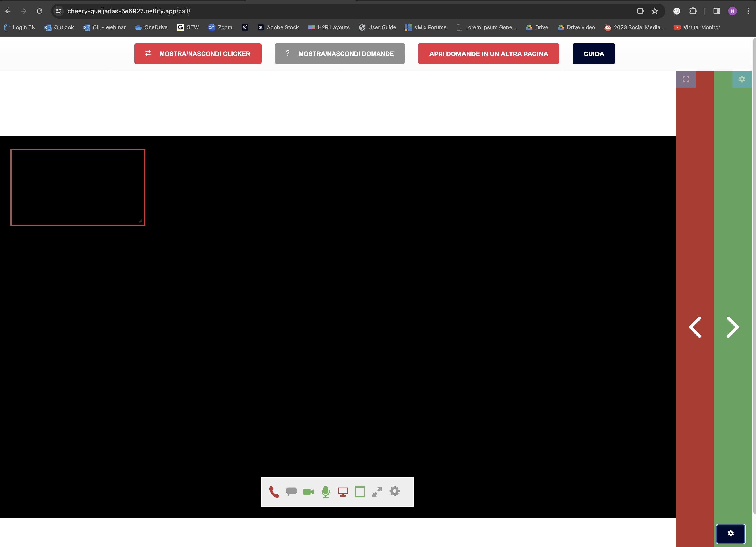Click the expand arrows fullscreen icon in call toolbar
This screenshot has width=756, height=547.
[x=377, y=492]
